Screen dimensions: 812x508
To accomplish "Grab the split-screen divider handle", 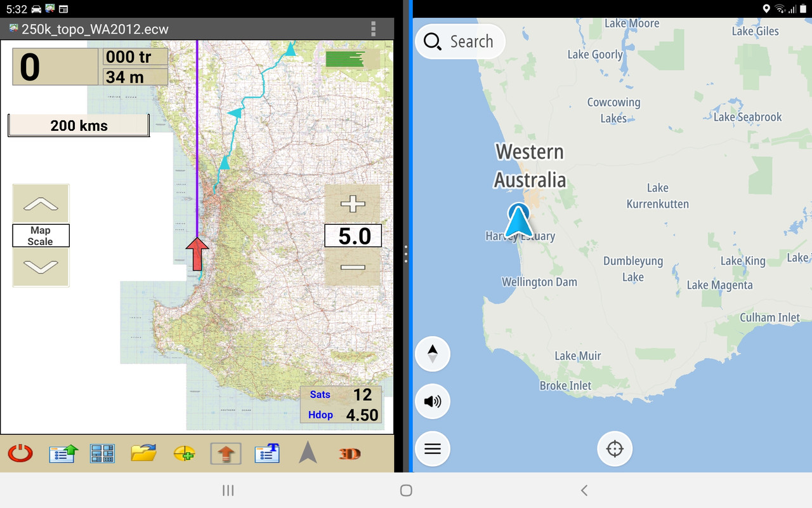I will 406,254.
